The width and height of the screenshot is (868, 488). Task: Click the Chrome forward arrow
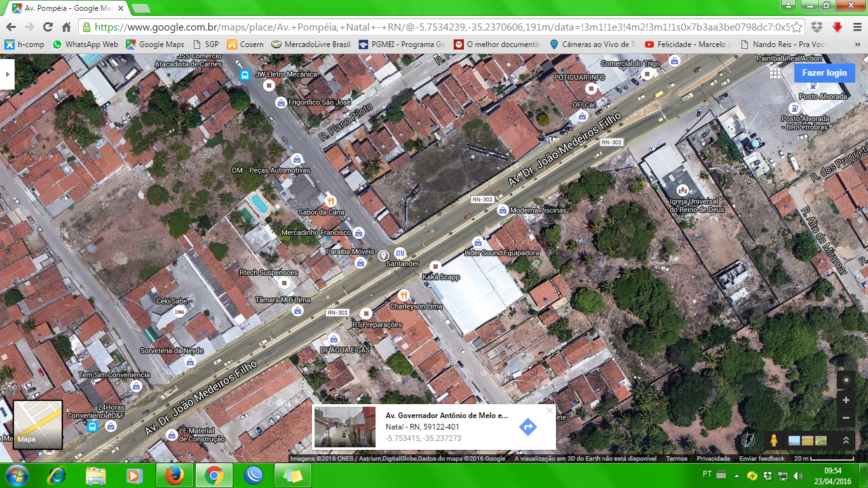pos(29,27)
